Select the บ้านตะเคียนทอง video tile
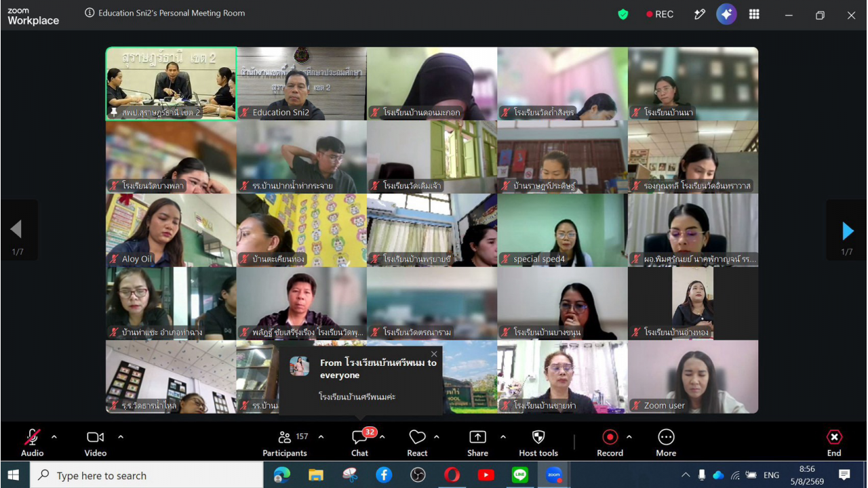The width and height of the screenshot is (868, 488). pyautogui.click(x=302, y=230)
